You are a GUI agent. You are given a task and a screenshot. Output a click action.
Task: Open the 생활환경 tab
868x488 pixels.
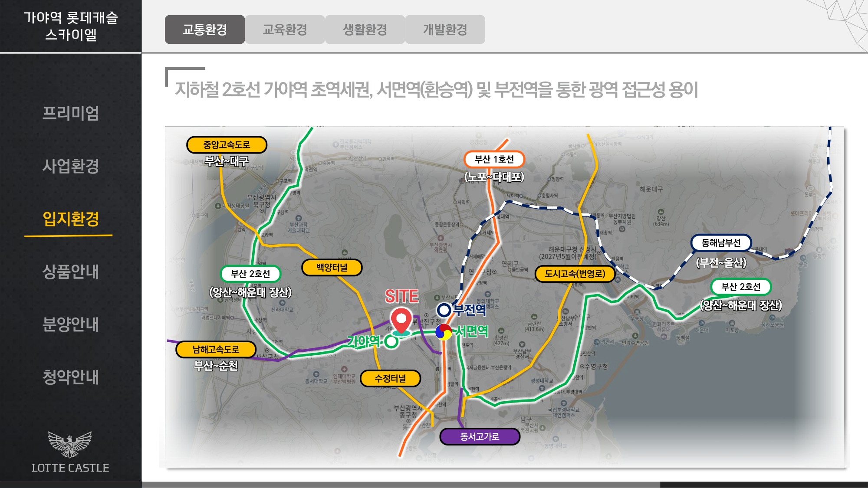click(365, 29)
